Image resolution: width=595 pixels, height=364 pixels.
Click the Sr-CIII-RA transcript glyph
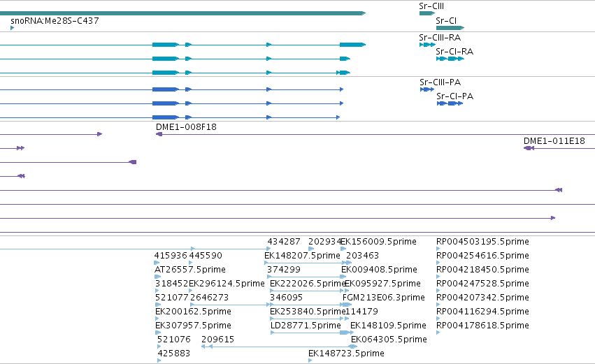427,45
